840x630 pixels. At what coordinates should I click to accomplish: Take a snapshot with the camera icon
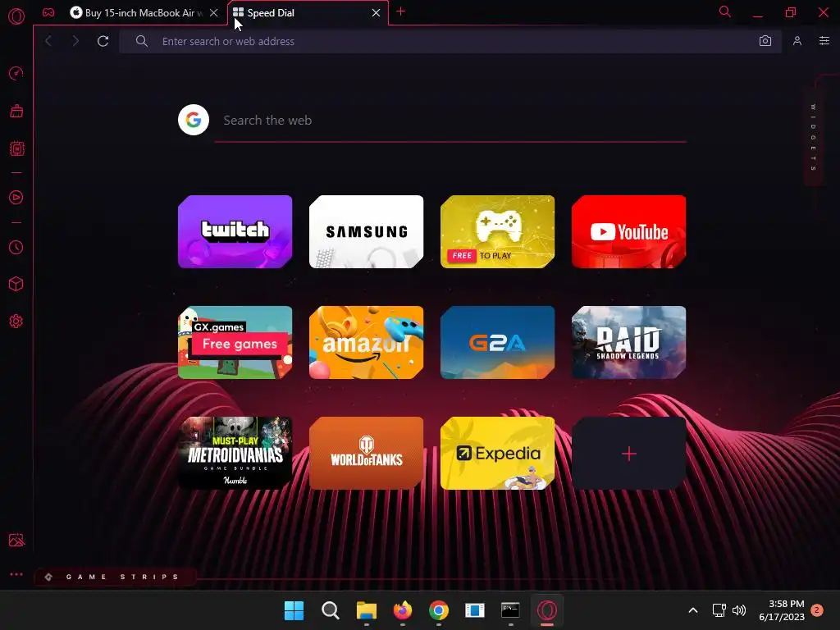coord(765,41)
